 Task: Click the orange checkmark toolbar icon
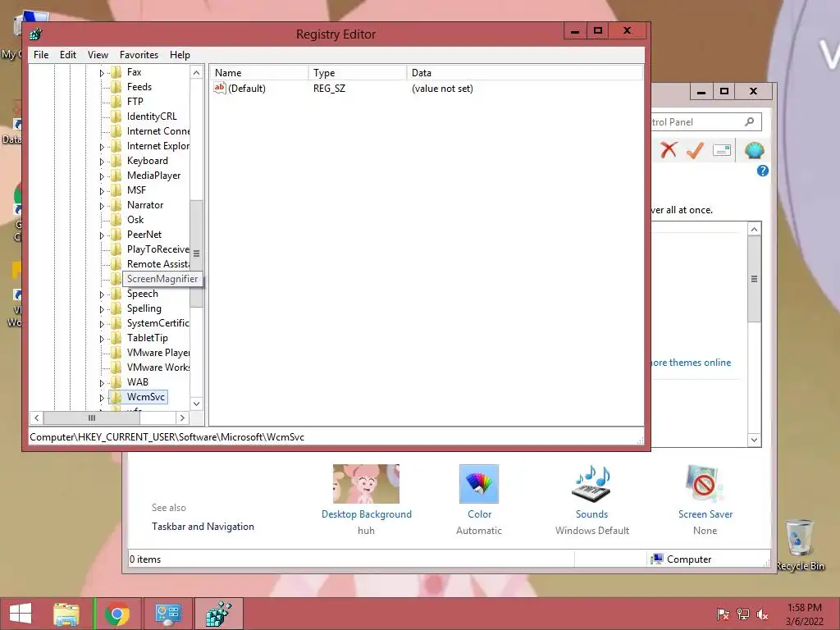[x=695, y=151]
